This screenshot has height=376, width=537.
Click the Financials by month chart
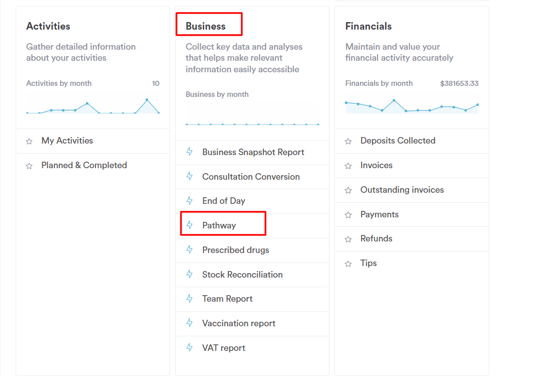pyautogui.click(x=412, y=105)
